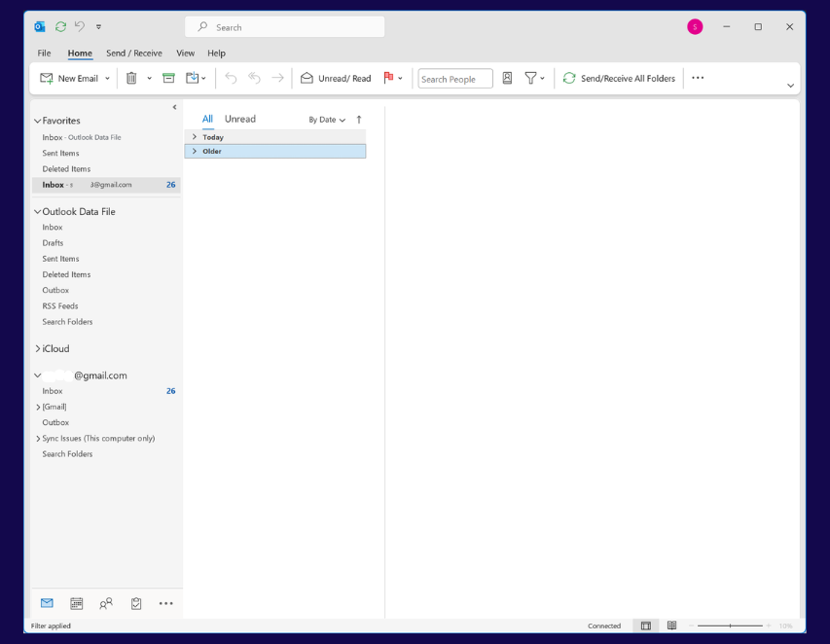Open navigation more options ellipsis

coord(165,603)
